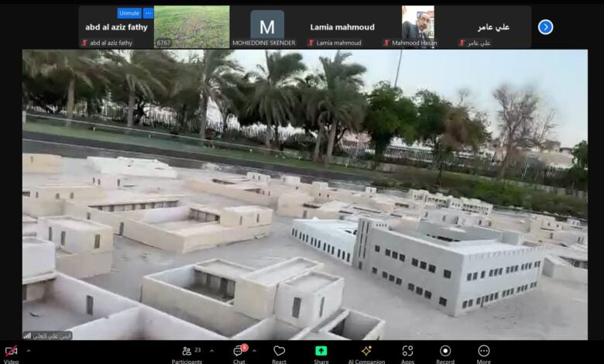Select the 6767 participant video thumbnail
The image size is (604, 364).
(x=191, y=27)
